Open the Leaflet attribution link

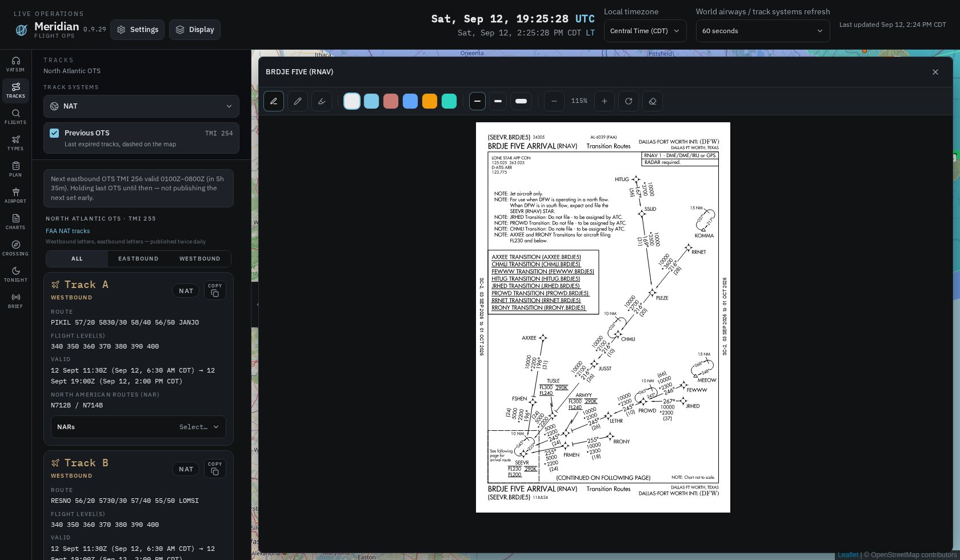click(848, 555)
